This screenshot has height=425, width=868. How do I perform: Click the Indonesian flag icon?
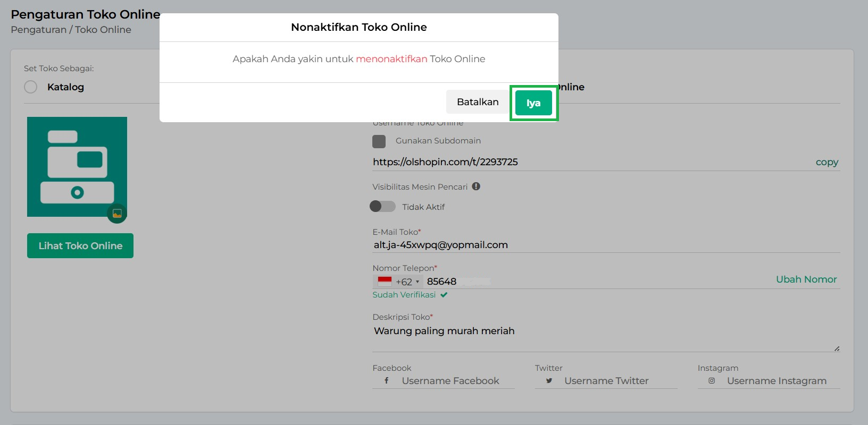tap(385, 282)
